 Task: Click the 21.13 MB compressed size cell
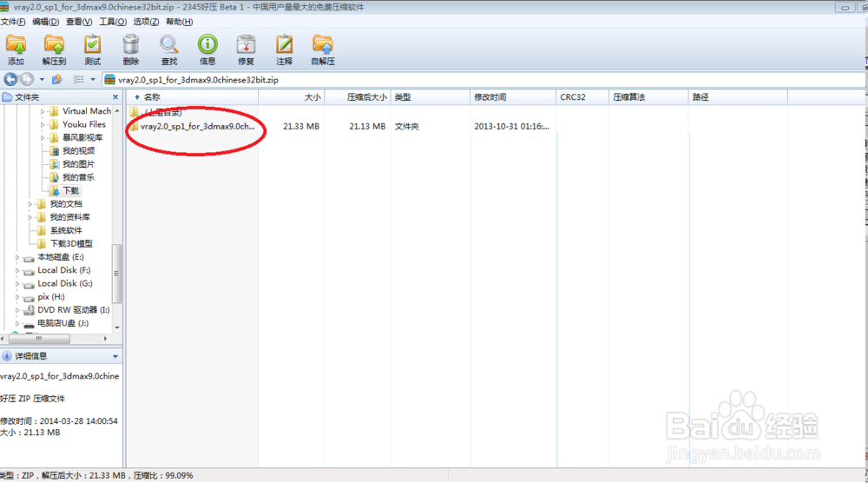367,126
